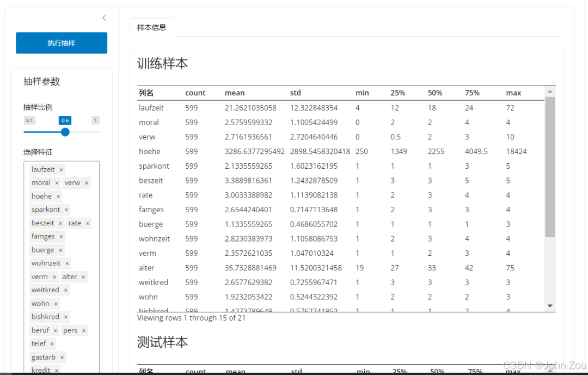Remove the wohnzeit feature tag
The width and height of the screenshot is (588, 375).
click(x=67, y=263)
